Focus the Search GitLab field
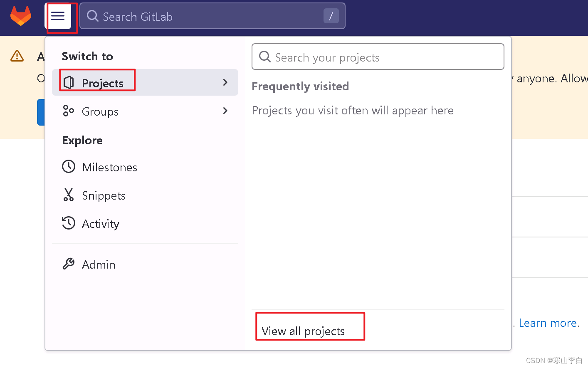The image size is (588, 368). click(x=212, y=16)
